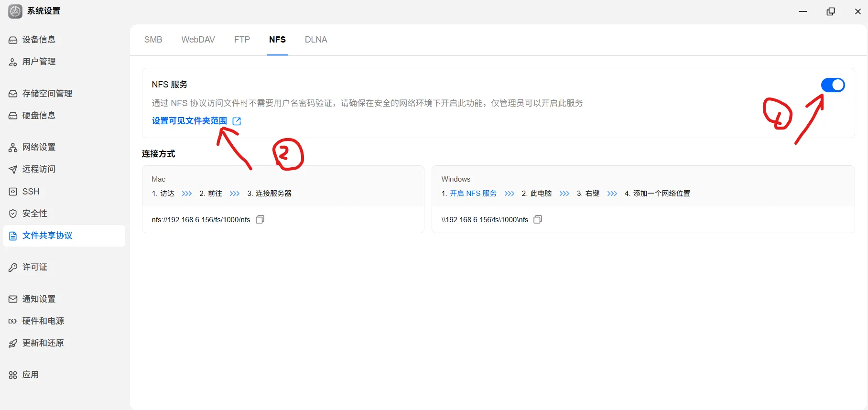Open 安全性 settings
Image resolution: width=868 pixels, height=410 pixels.
pos(64,214)
